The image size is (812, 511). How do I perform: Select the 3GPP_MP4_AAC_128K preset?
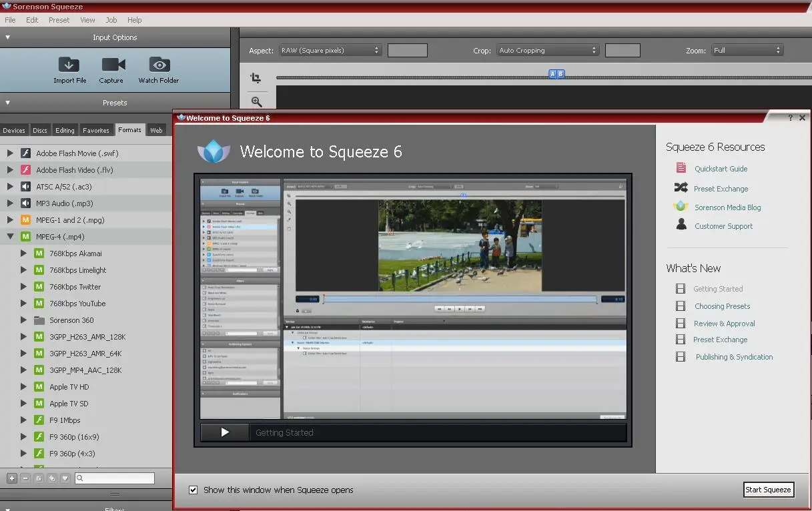(85, 370)
